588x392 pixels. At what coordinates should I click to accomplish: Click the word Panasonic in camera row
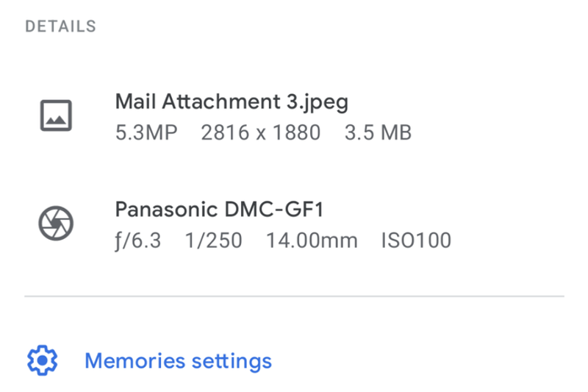pos(166,210)
